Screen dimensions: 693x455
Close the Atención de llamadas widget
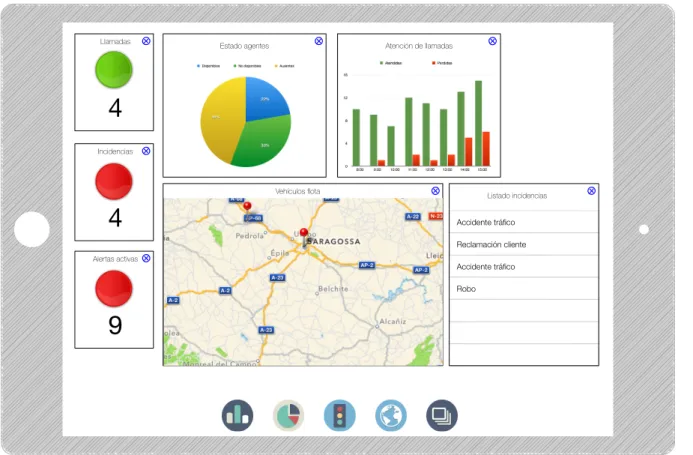492,41
